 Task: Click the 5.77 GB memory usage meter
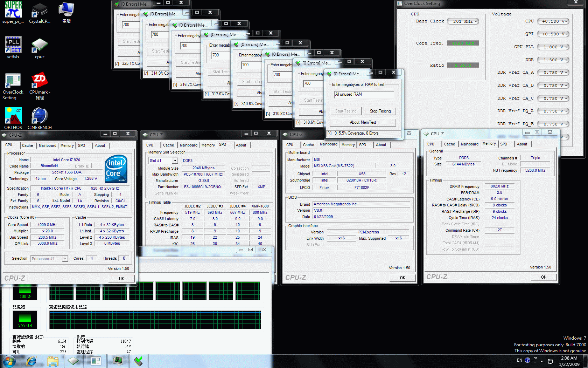pos(25,320)
